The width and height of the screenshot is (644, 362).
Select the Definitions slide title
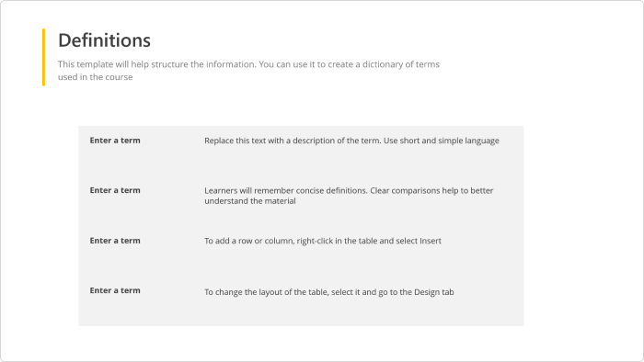coord(104,40)
